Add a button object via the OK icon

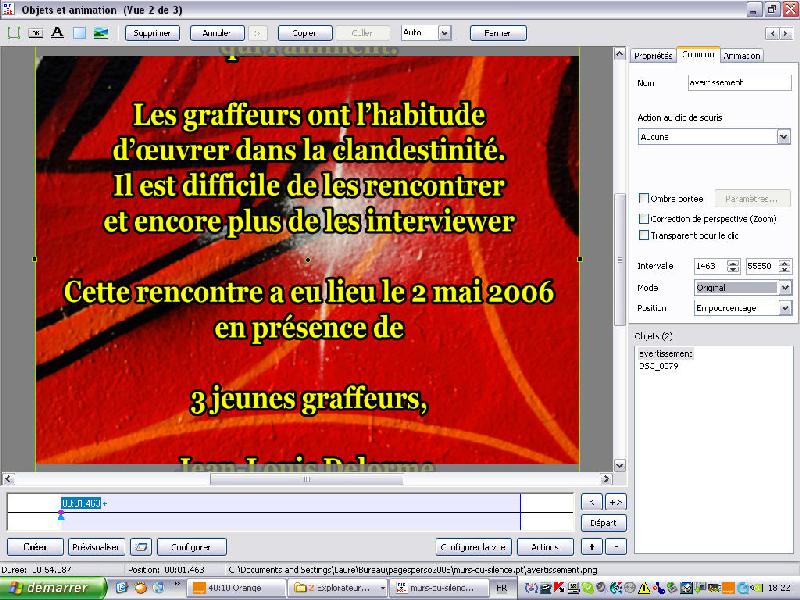tap(35, 33)
